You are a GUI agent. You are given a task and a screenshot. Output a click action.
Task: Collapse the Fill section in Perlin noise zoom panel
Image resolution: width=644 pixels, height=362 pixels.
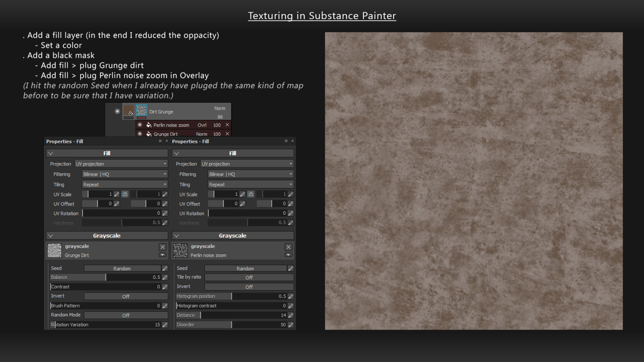pos(176,153)
